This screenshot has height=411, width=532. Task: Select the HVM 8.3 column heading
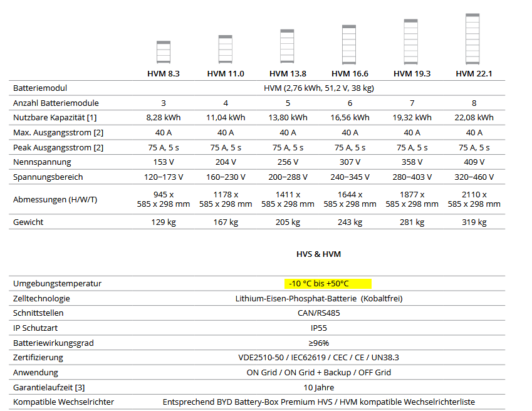coord(164,73)
